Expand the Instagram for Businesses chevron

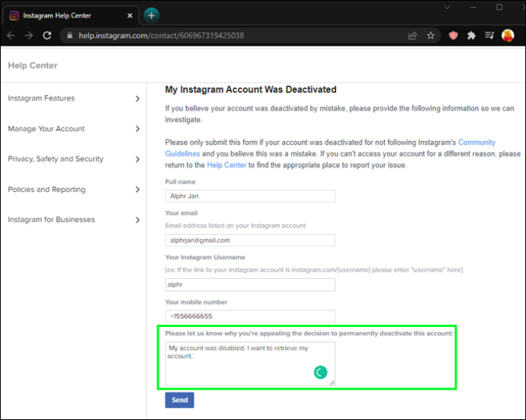point(137,220)
